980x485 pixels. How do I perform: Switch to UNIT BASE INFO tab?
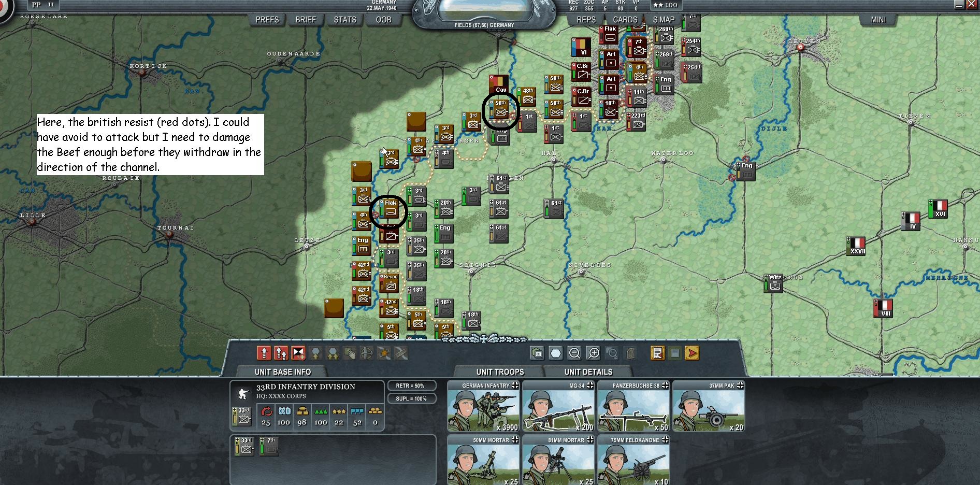click(x=283, y=372)
